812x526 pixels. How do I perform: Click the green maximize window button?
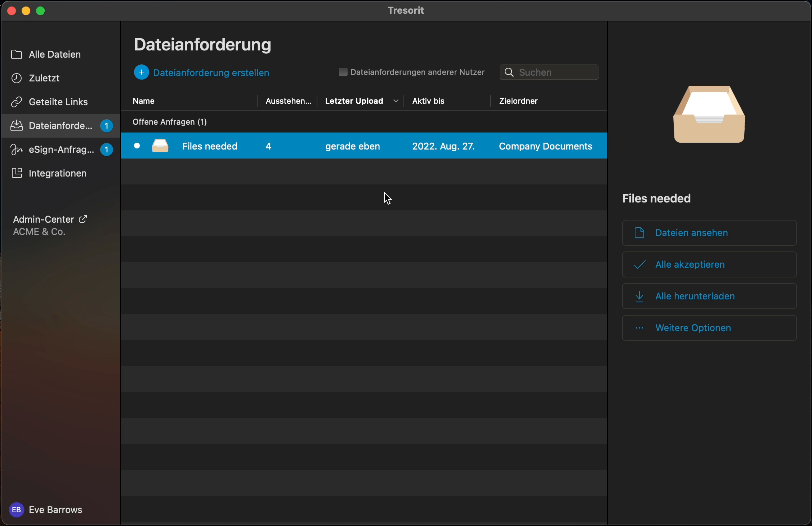[x=41, y=11]
